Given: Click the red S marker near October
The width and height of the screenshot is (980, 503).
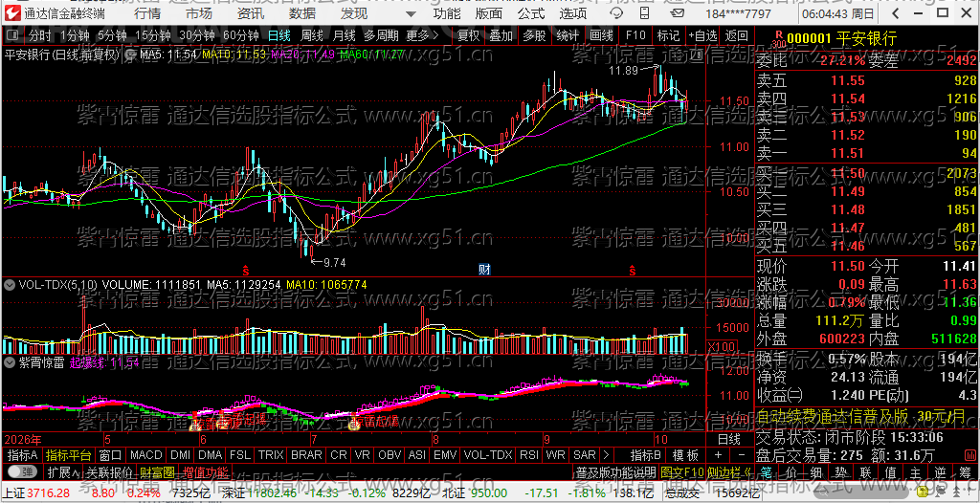Looking at the screenshot, I should (x=633, y=270).
